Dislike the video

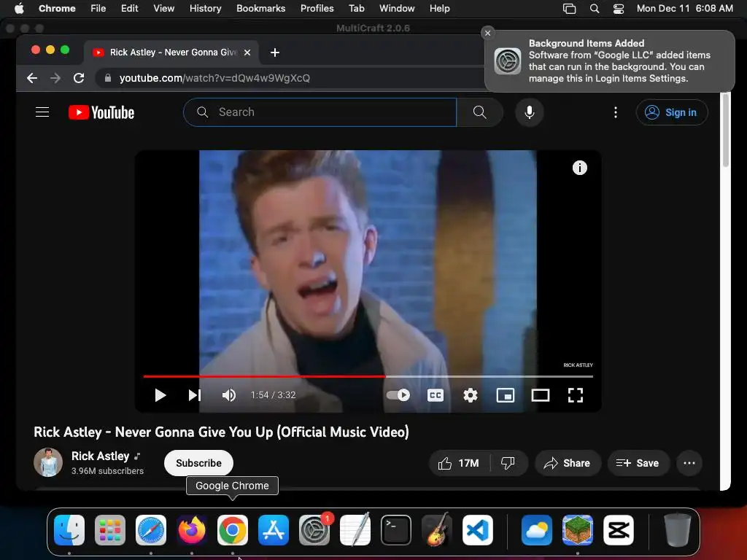point(508,463)
